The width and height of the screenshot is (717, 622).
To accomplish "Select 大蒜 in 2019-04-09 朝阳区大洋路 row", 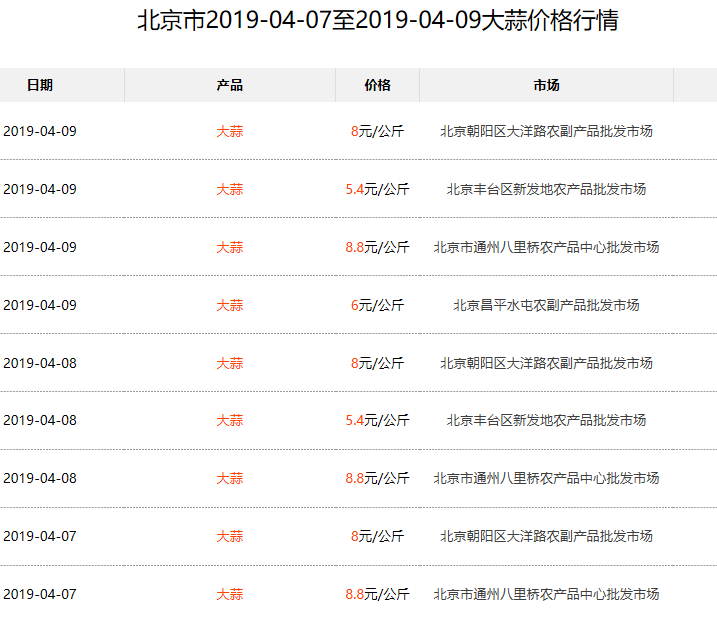I will tap(229, 131).
